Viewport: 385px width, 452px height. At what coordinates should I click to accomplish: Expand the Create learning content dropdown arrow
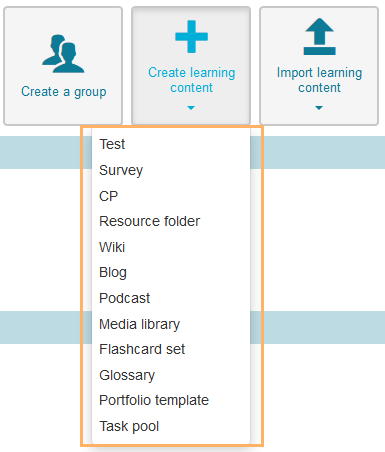(x=191, y=108)
